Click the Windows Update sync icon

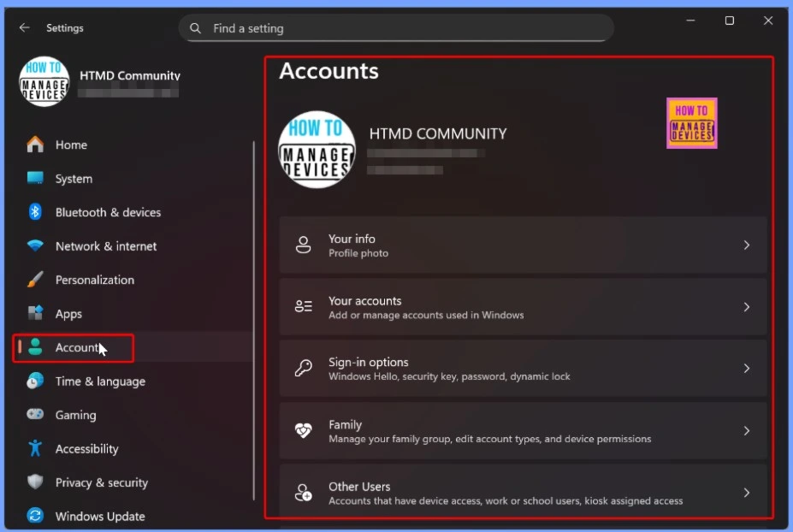(x=35, y=516)
